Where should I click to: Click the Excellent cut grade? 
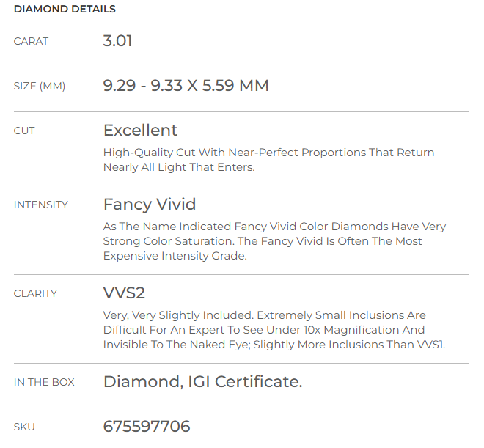[140, 130]
